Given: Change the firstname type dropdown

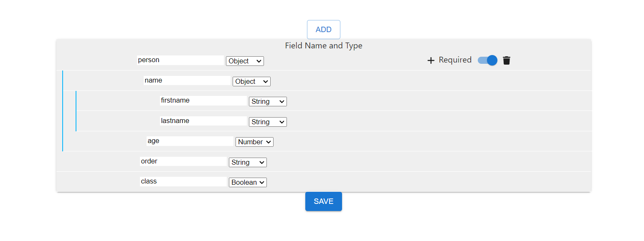Looking at the screenshot, I should (x=268, y=101).
